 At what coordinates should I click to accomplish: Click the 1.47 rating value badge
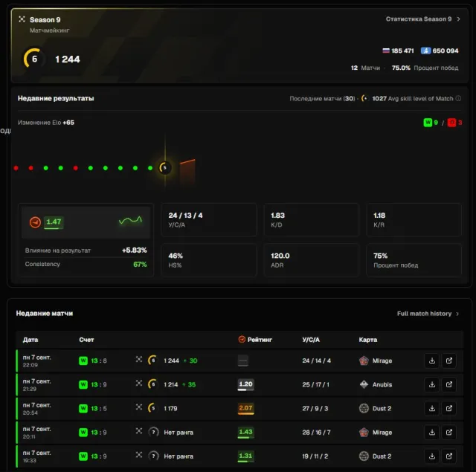click(x=54, y=222)
